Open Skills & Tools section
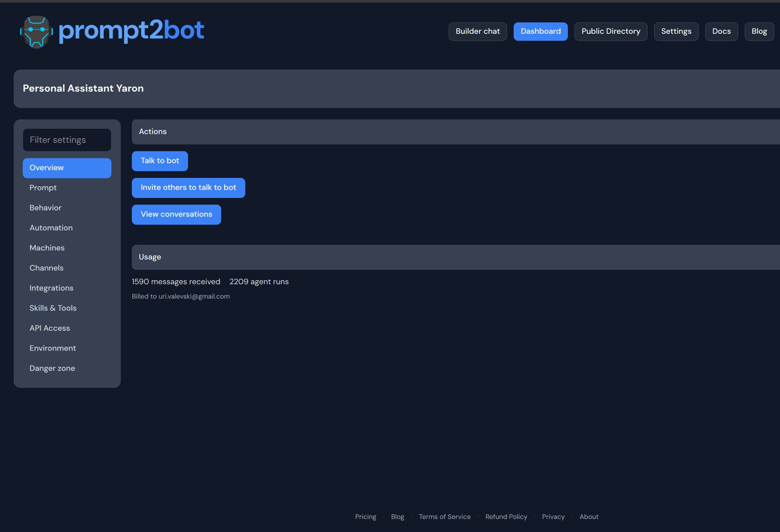 53,308
